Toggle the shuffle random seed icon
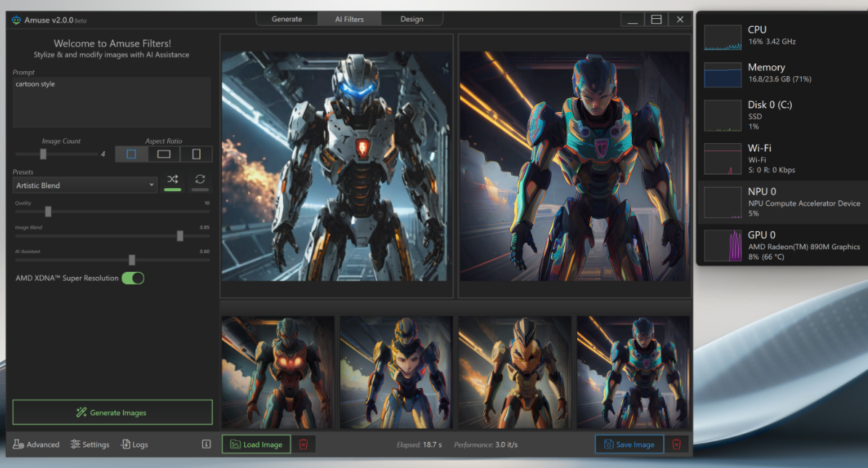Viewport: 868px width, 468px height. click(x=172, y=179)
